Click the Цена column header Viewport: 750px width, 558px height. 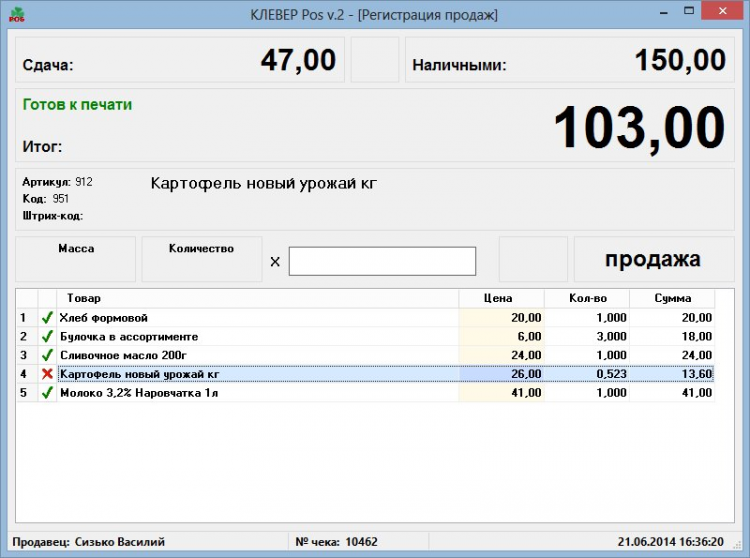tap(501, 298)
